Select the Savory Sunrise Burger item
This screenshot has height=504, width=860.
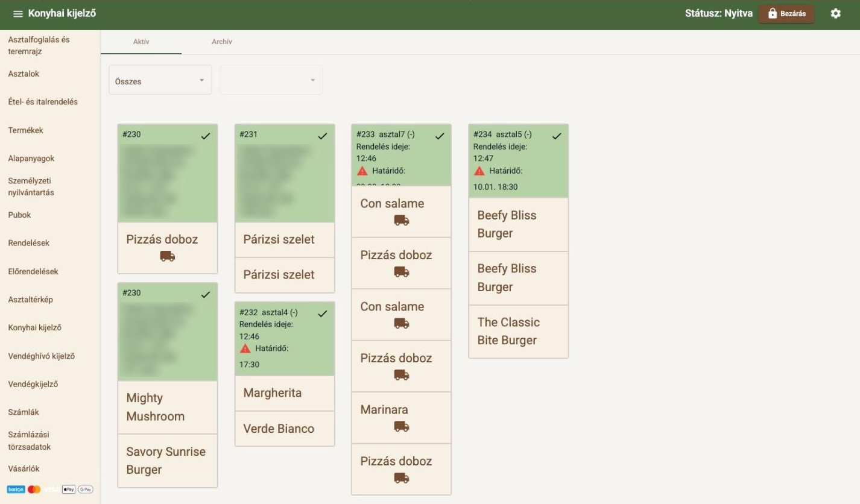pos(168,461)
